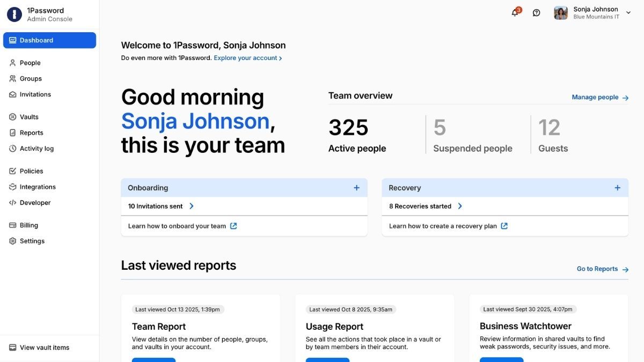
Task: Click the Team Report card's blue button
Action: point(153,360)
